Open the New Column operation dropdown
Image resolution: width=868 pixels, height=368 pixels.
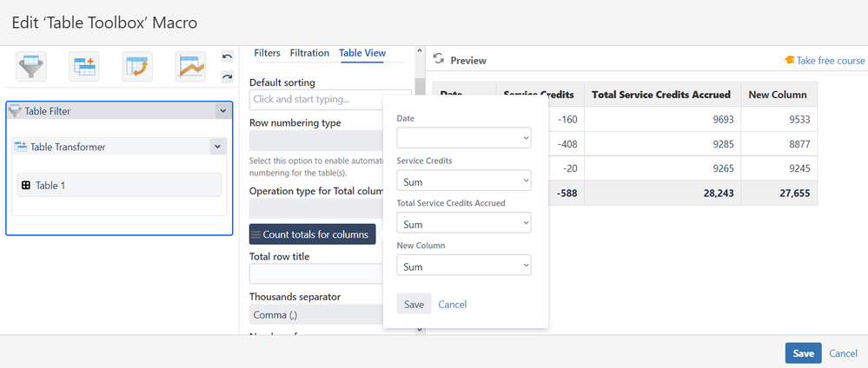[x=463, y=266]
